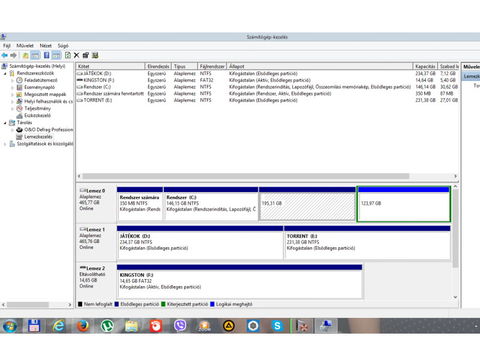The image size is (480, 360).
Task: Sort by the Elrendezés column header
Action: 158,66
